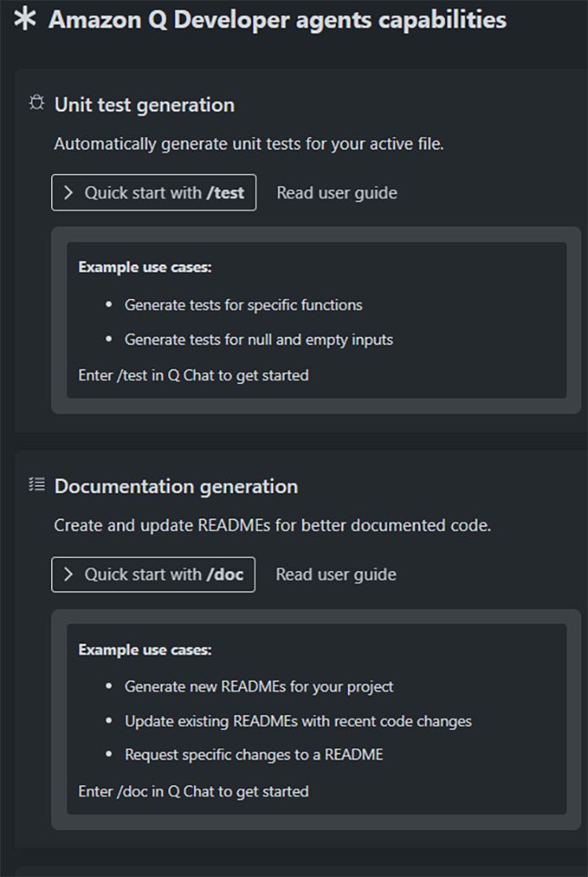Click 'Generate new READMEs for your project' item
588x877 pixels.
pyautogui.click(x=259, y=686)
